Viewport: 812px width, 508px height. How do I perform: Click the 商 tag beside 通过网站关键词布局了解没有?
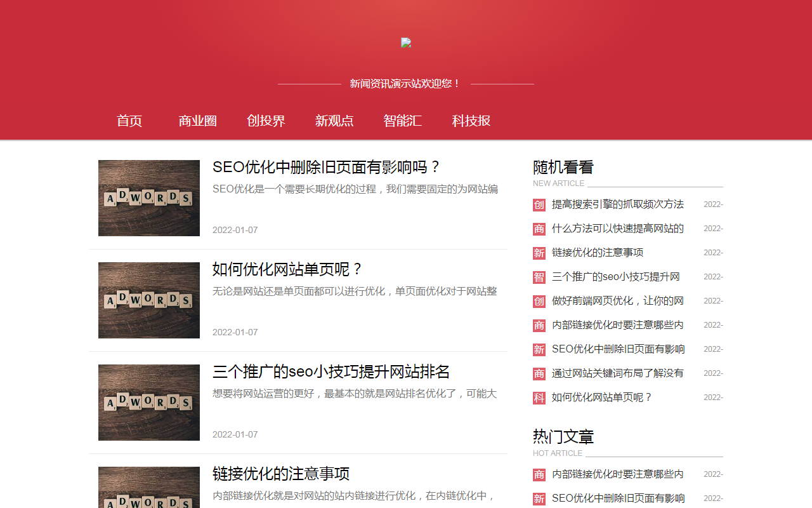point(539,373)
